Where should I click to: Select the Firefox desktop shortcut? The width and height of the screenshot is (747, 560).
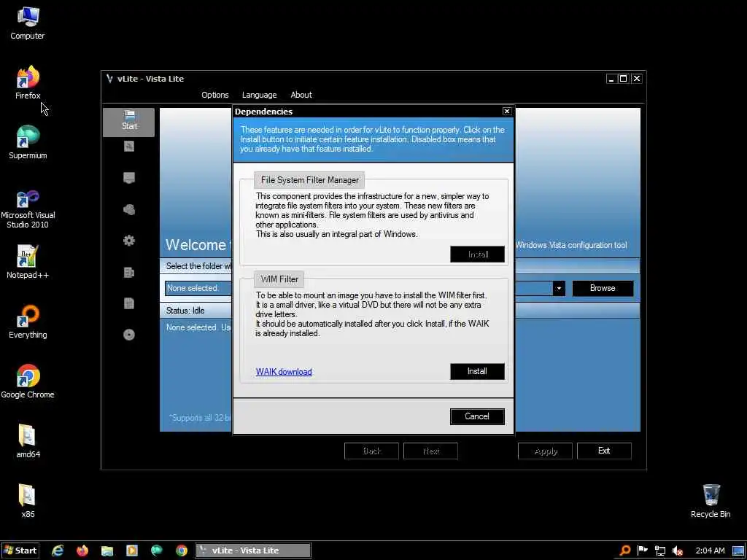tap(28, 82)
